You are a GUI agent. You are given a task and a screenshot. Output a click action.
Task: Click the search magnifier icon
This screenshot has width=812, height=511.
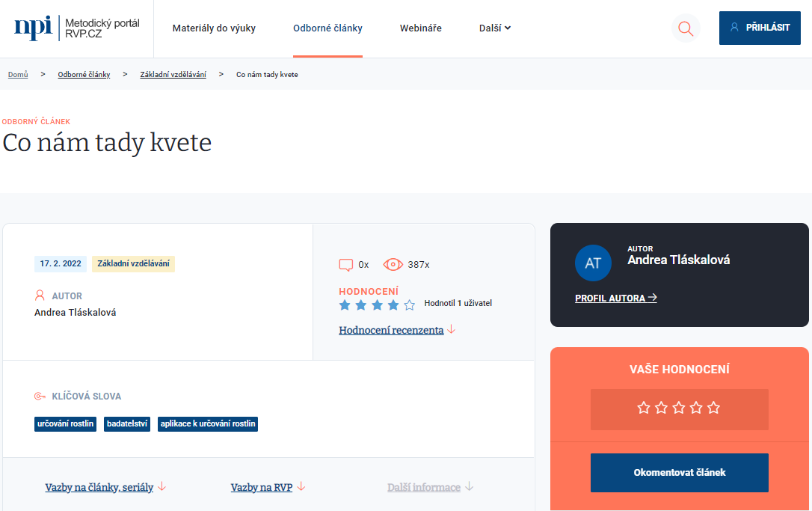tap(685, 28)
